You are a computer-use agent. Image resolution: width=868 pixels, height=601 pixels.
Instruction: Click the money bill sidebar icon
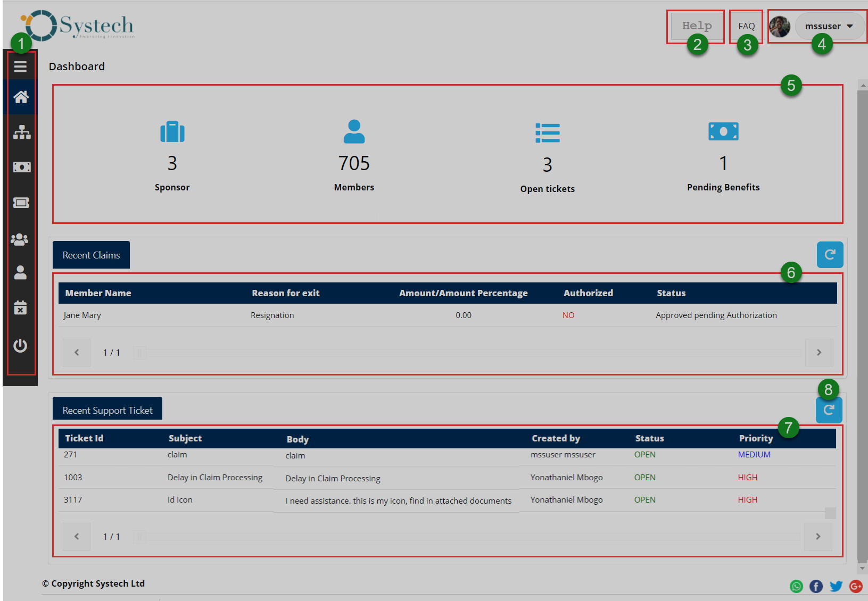[x=21, y=167]
